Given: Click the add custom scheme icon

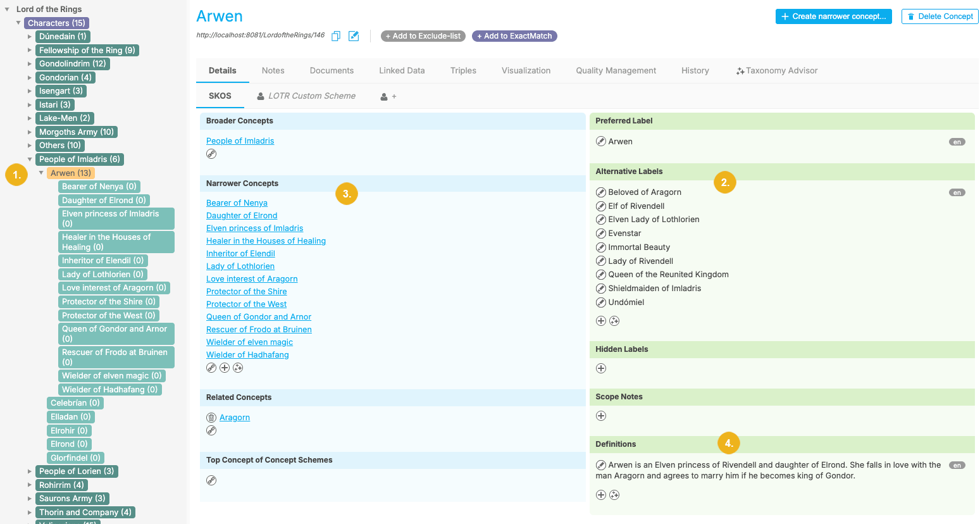Looking at the screenshot, I should coord(388,97).
